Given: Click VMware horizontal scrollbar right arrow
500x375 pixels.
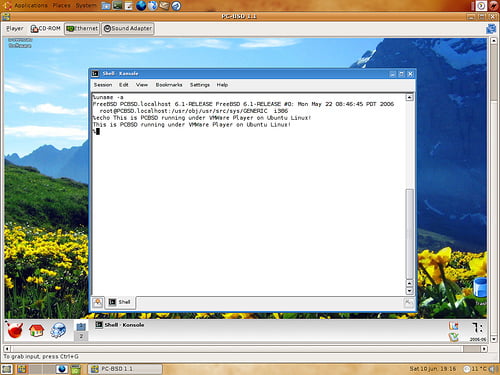Looking at the screenshot, I should [484, 349].
